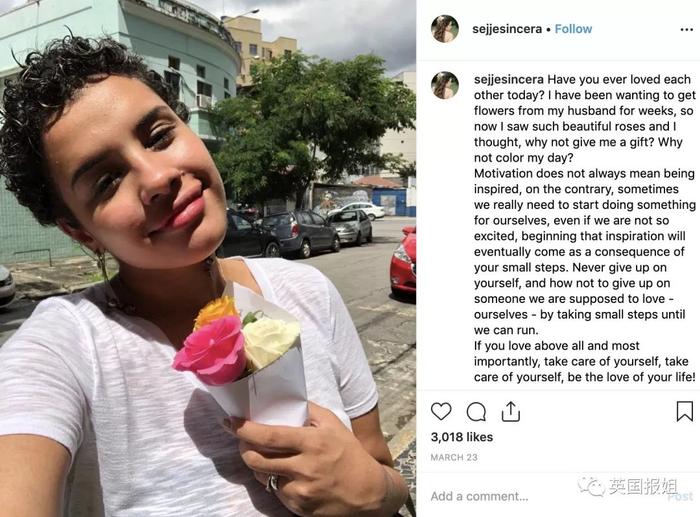The width and height of the screenshot is (700, 517).
Task: Submit the comment with the Post button
Action: click(680, 496)
